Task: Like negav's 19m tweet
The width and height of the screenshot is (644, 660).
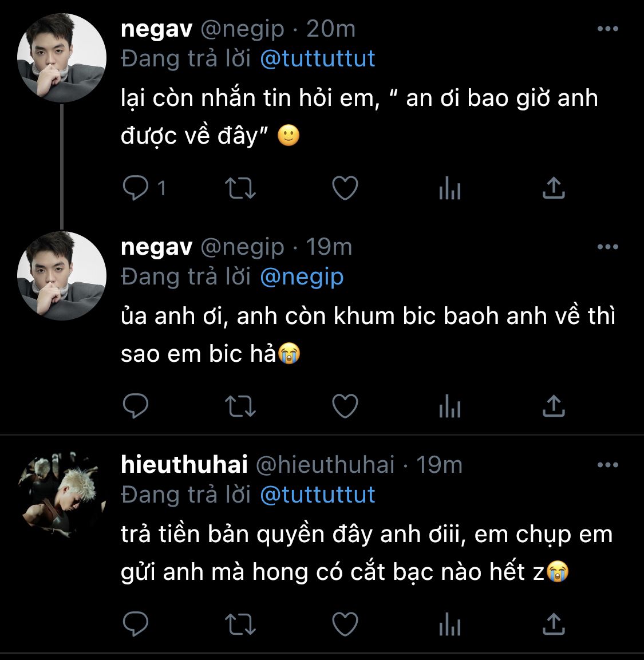Action: (x=345, y=406)
